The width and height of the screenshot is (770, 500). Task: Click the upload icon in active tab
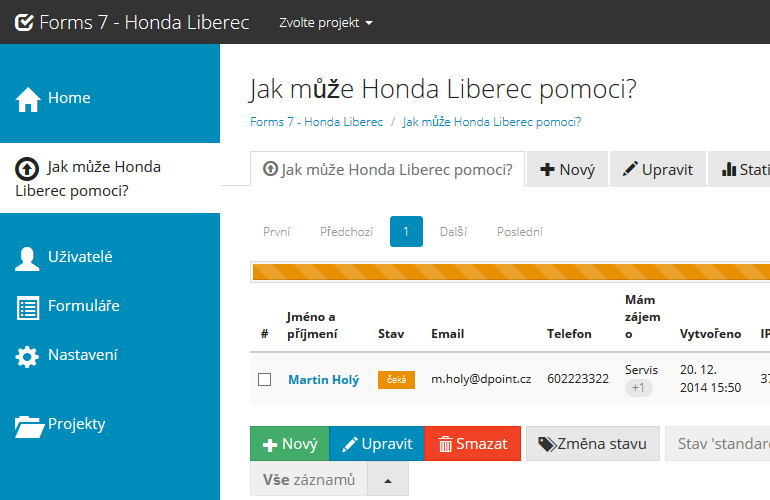click(x=270, y=168)
